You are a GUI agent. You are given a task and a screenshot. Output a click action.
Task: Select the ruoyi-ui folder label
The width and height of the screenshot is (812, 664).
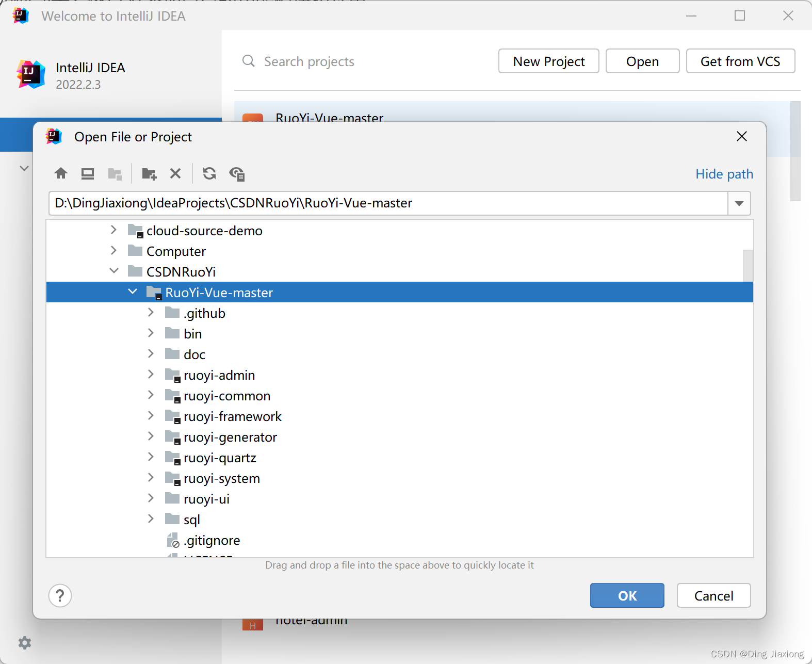pos(207,499)
